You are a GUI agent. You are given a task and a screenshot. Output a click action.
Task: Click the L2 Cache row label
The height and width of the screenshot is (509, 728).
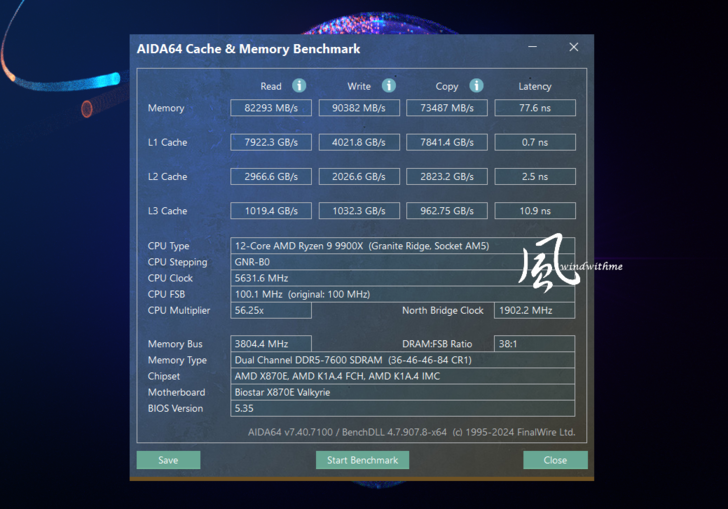pos(167,177)
